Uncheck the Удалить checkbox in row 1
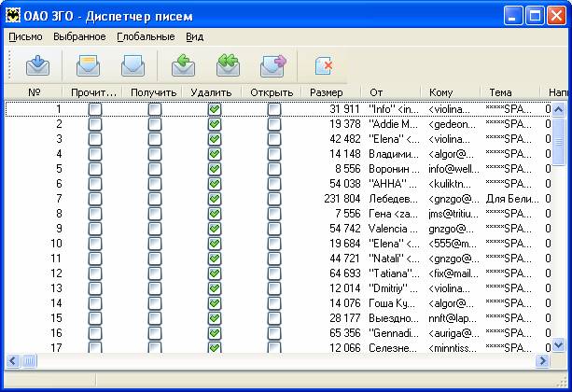 tap(214, 110)
